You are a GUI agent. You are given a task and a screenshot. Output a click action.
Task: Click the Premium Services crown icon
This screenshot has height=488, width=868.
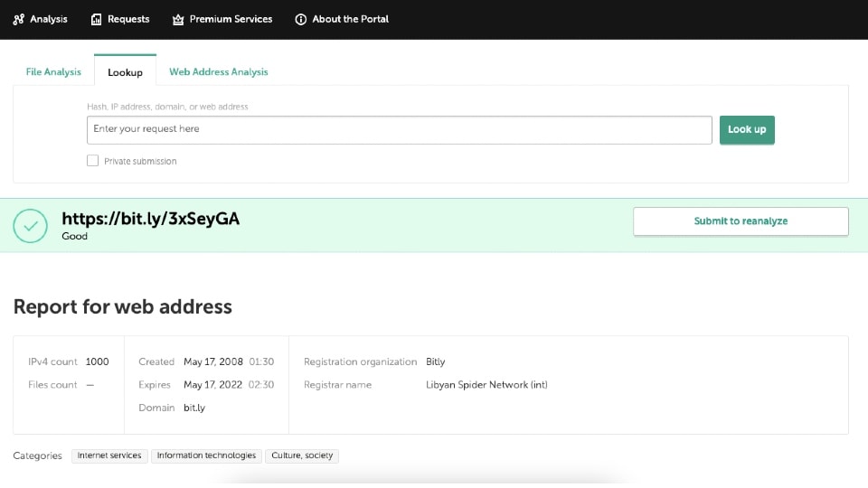click(x=178, y=19)
